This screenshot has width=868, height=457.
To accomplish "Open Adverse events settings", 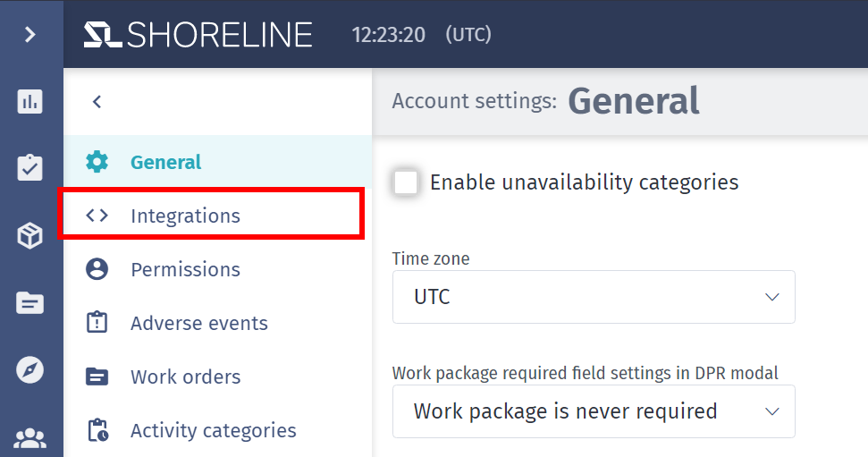I will [x=217, y=323].
